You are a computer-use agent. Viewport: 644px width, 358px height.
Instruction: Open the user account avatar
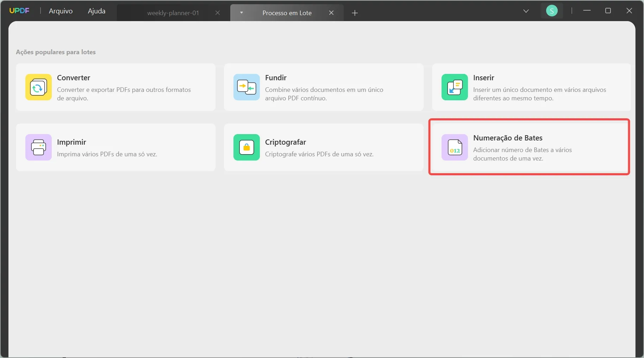tap(552, 11)
